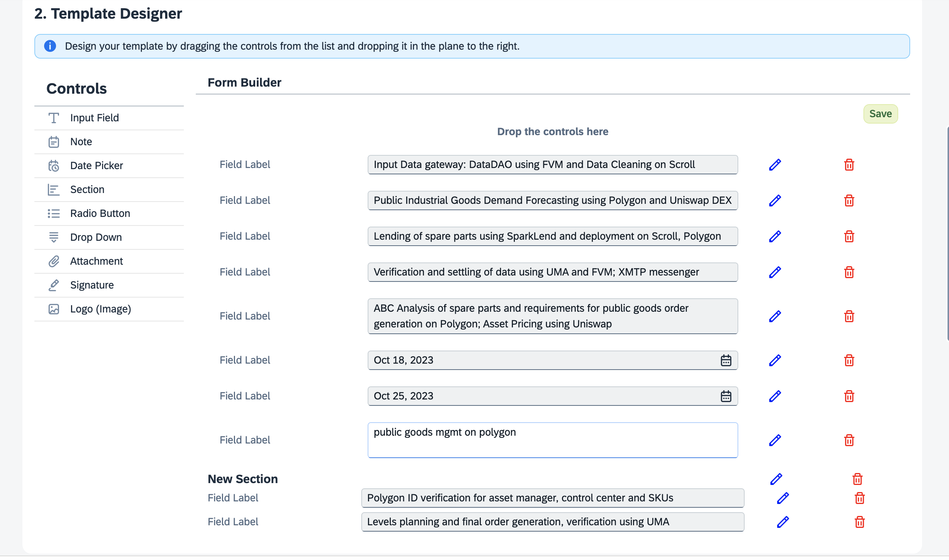Delete the New Section heading
Viewport: 949px width, 560px height.
(857, 479)
